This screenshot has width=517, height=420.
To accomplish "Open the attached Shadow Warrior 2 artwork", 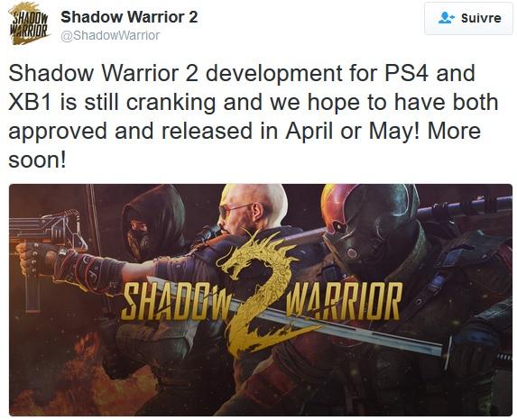I will [261, 299].
